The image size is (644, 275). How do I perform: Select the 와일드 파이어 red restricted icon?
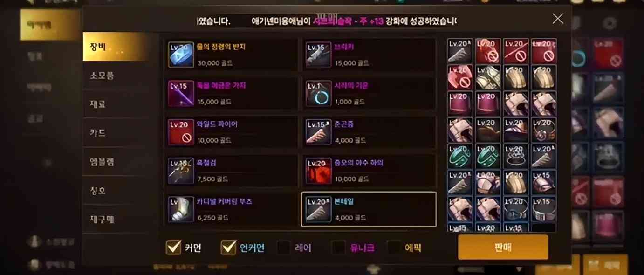click(x=181, y=132)
